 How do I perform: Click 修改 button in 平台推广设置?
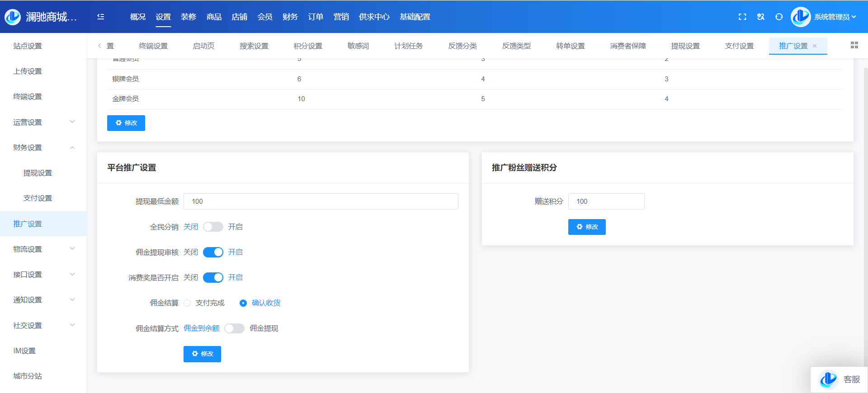point(202,354)
